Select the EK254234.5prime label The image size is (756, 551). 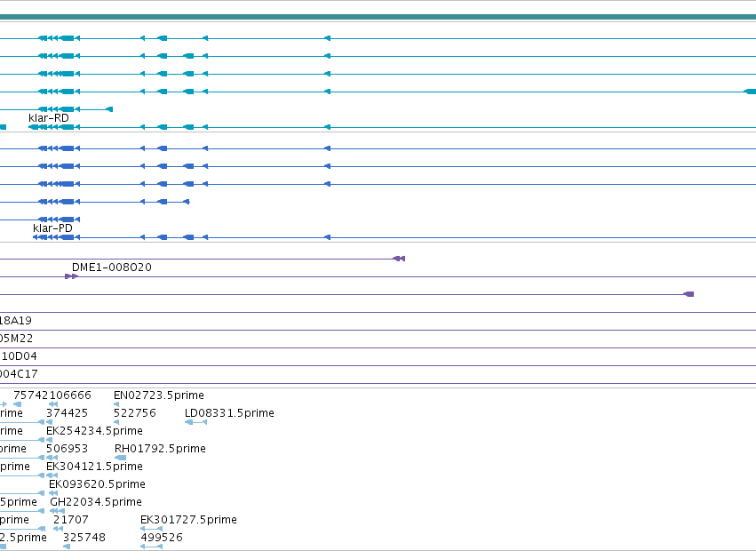click(x=94, y=431)
